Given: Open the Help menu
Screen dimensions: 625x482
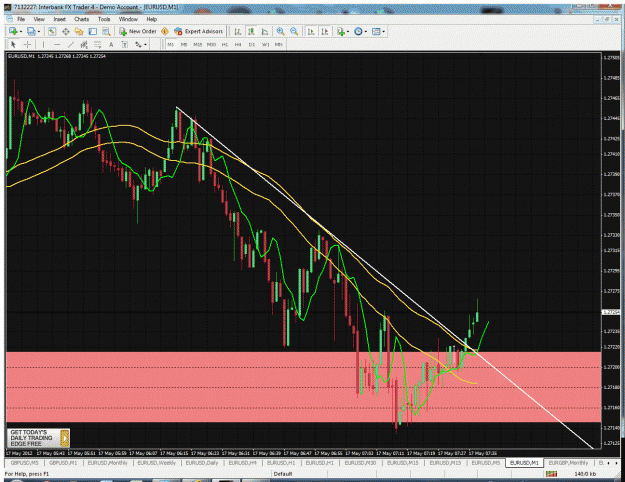Looking at the screenshot, I should click(151, 19).
